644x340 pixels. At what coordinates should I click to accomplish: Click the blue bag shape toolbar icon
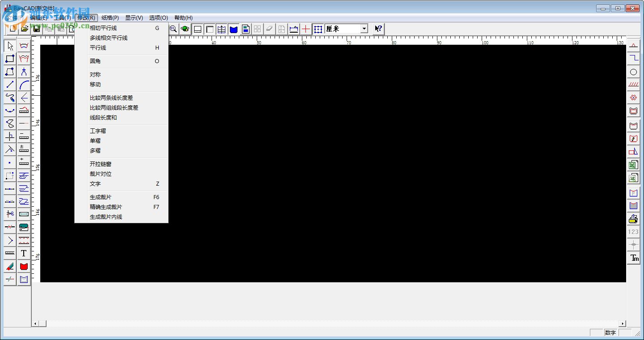(233, 29)
